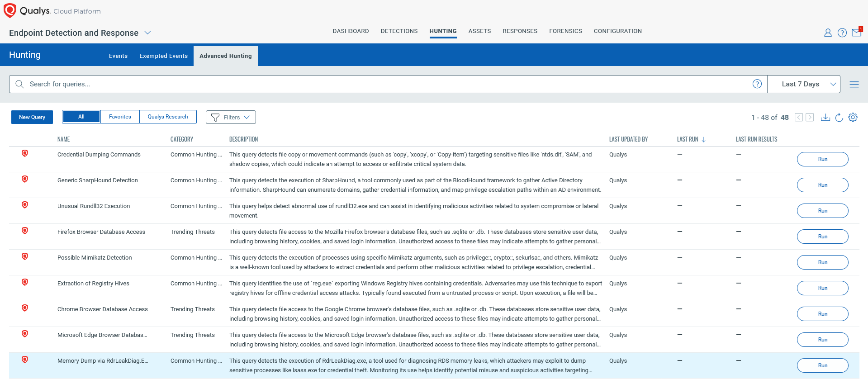The height and width of the screenshot is (379, 868).
Task: Switch to Exempted Events tab
Action: pos(163,56)
